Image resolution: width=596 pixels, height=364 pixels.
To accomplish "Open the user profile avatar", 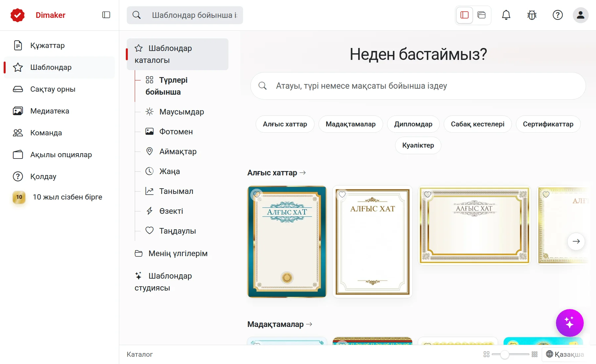I will coord(580,15).
